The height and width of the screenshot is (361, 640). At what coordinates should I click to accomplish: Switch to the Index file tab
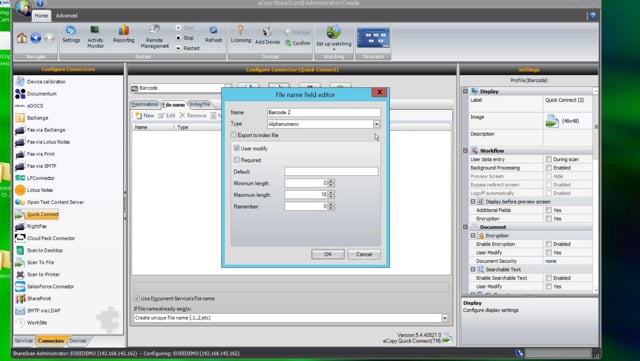(x=200, y=105)
